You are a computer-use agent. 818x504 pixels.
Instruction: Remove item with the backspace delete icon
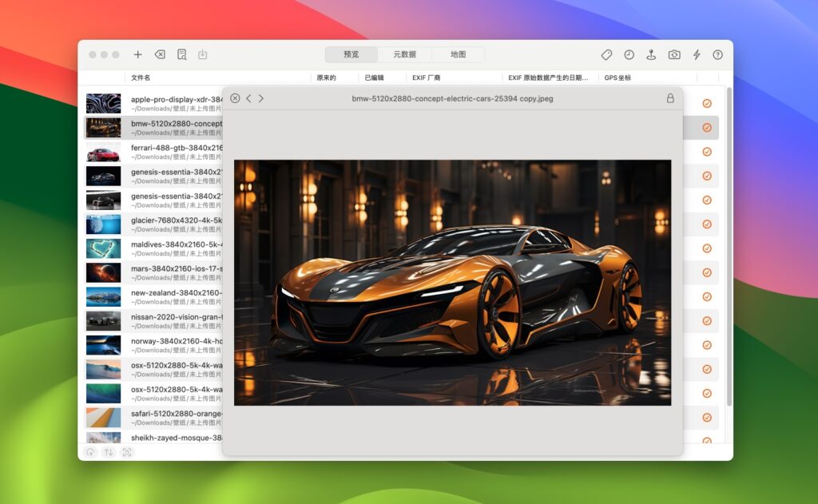point(159,54)
